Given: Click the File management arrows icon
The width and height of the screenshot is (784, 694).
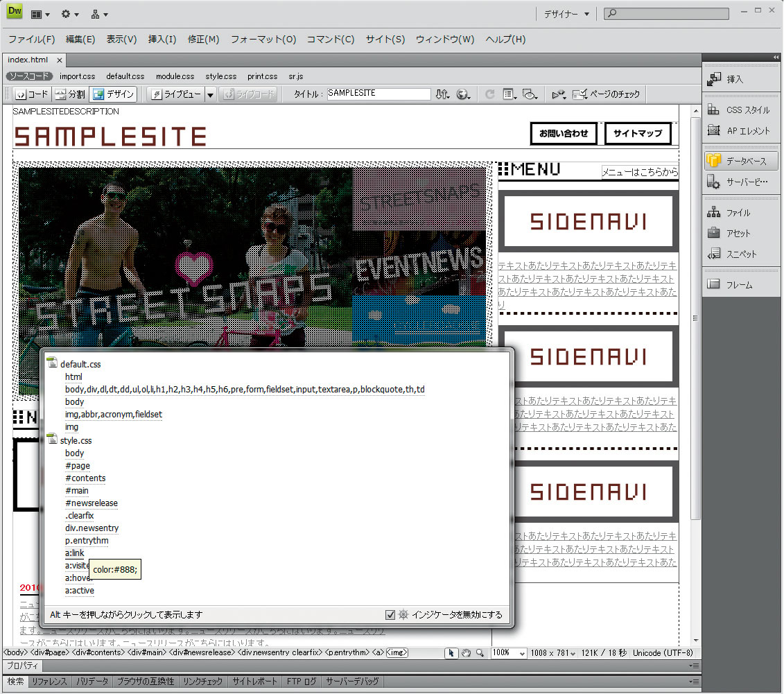Looking at the screenshot, I should point(442,94).
